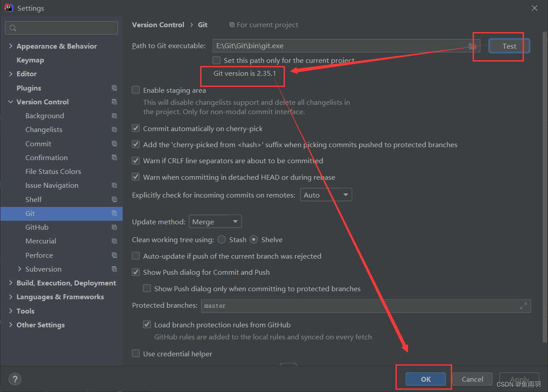The image size is (548, 392).
Task: Collapse the Version Control section
Action: click(11, 102)
